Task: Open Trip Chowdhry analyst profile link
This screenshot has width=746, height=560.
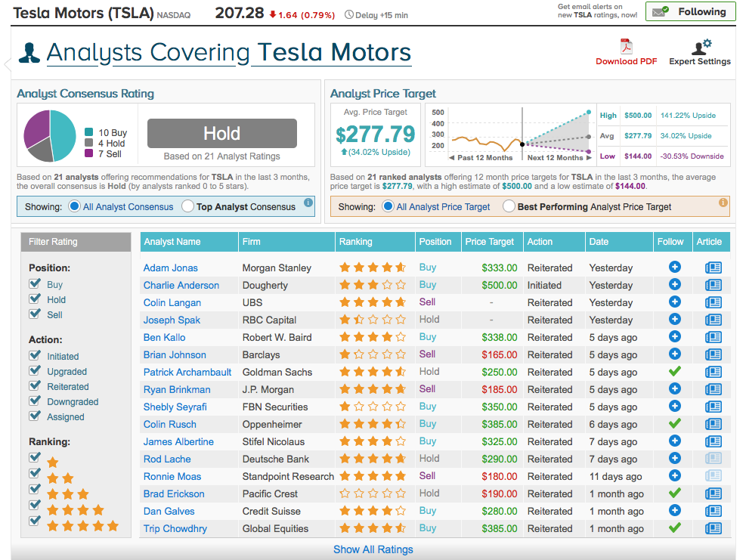Action: [x=175, y=528]
